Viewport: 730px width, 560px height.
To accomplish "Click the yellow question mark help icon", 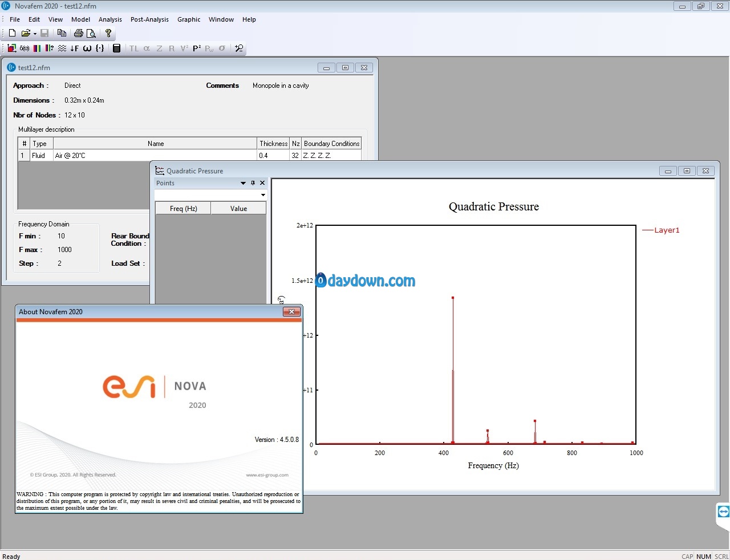I will tap(108, 33).
